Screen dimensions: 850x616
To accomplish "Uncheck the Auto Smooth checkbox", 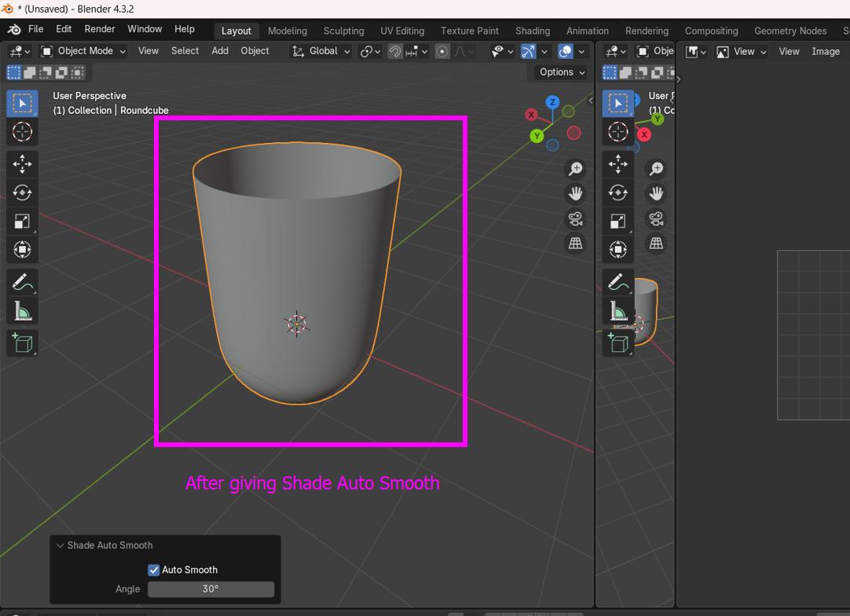I will point(154,570).
